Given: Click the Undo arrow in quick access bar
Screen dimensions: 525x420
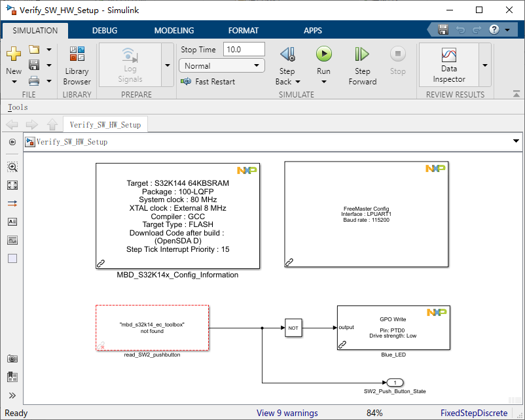Looking at the screenshot, I should [461, 30].
